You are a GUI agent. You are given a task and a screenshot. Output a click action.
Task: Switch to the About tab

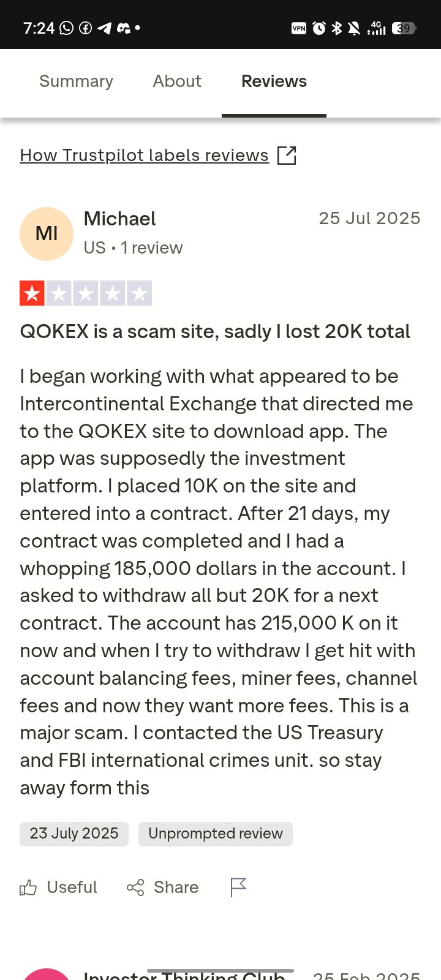click(x=177, y=81)
